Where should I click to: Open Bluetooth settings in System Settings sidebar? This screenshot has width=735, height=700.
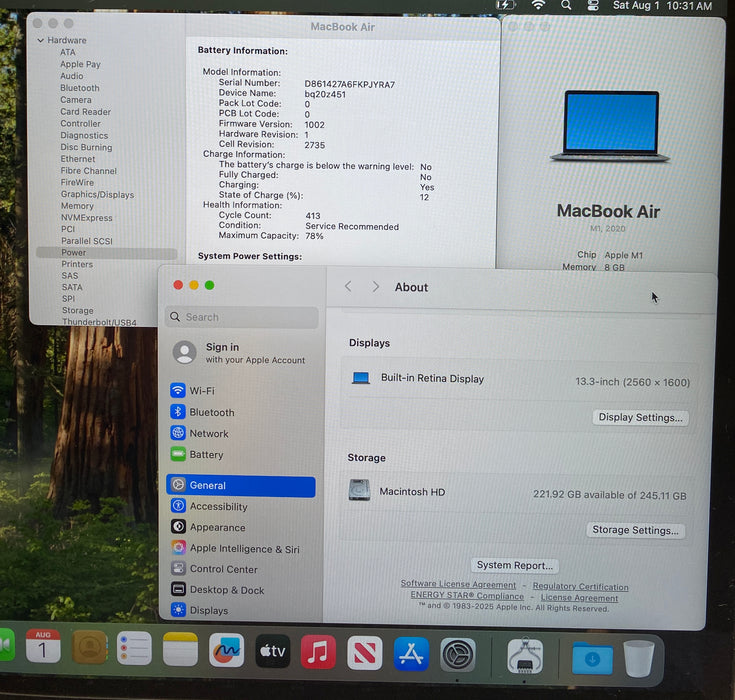[x=202, y=412]
